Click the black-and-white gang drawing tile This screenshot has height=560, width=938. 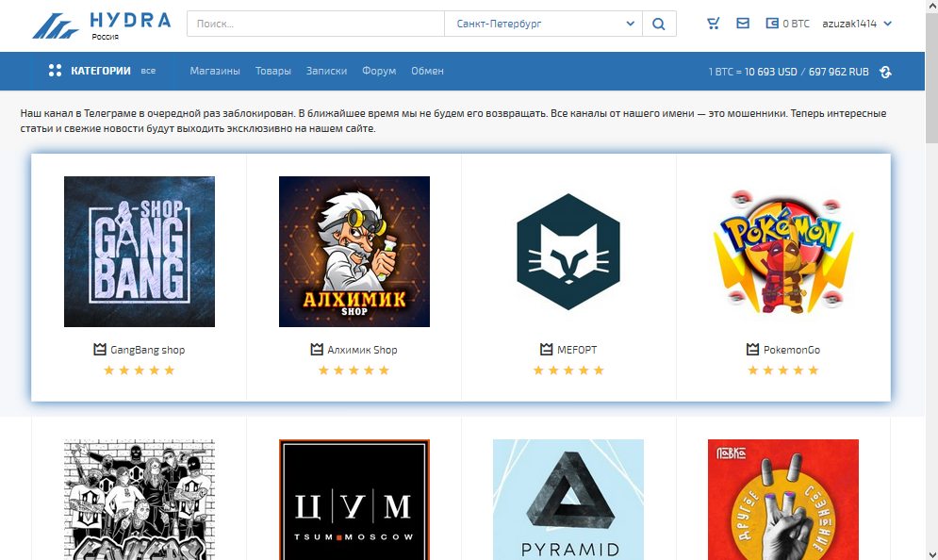[x=140, y=500]
